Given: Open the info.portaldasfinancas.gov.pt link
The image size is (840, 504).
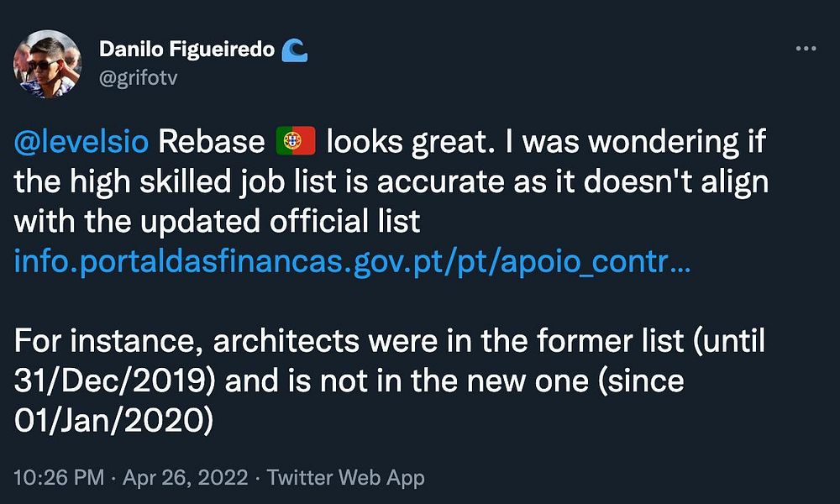Looking at the screenshot, I should [x=353, y=263].
